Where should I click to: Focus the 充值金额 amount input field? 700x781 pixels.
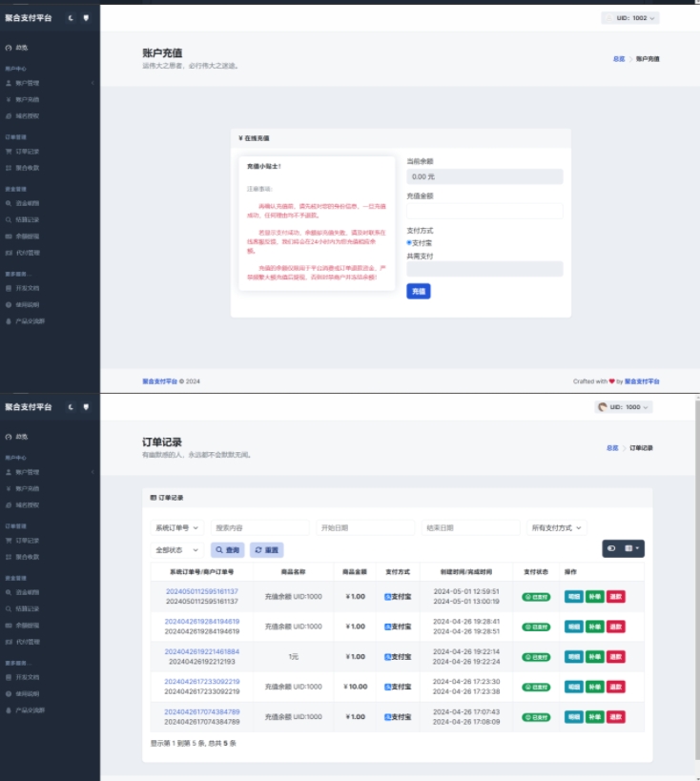[x=484, y=211]
